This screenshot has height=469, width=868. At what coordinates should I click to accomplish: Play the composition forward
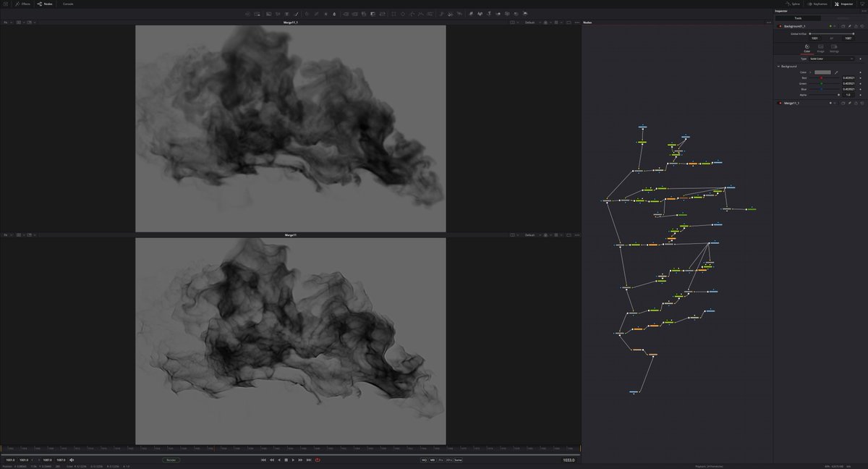(x=293, y=460)
